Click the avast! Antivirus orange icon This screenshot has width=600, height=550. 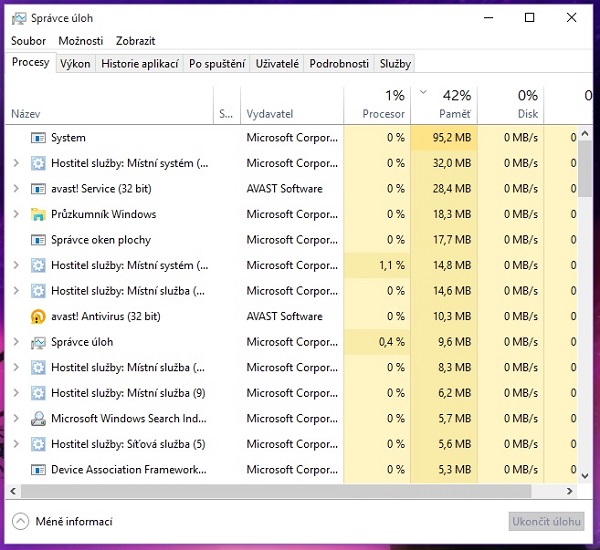(x=38, y=316)
